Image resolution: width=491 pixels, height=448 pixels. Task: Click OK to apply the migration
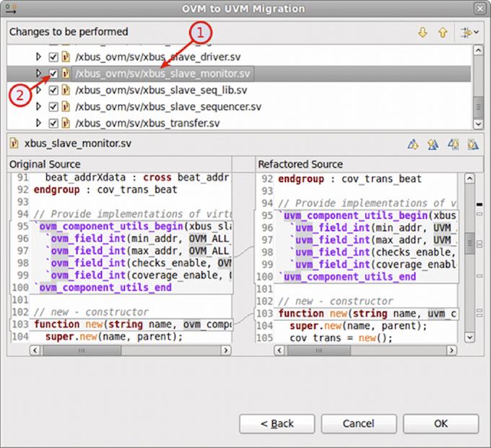440,424
